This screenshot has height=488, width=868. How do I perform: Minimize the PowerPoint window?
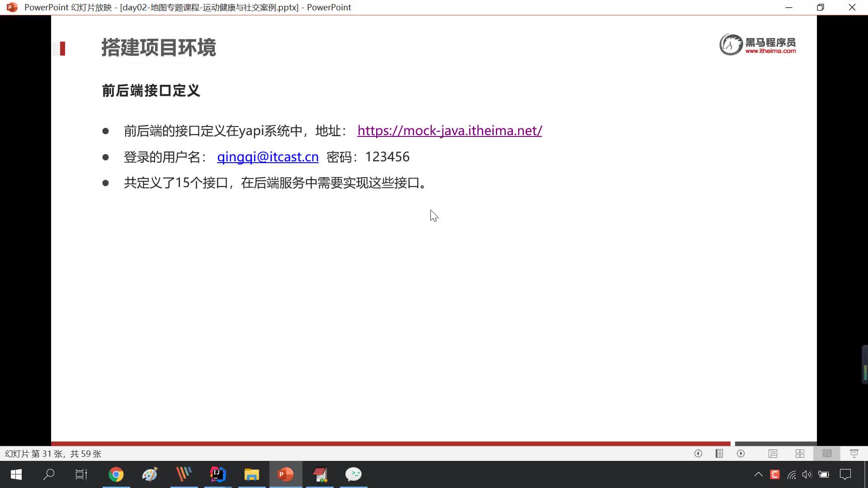tap(789, 7)
